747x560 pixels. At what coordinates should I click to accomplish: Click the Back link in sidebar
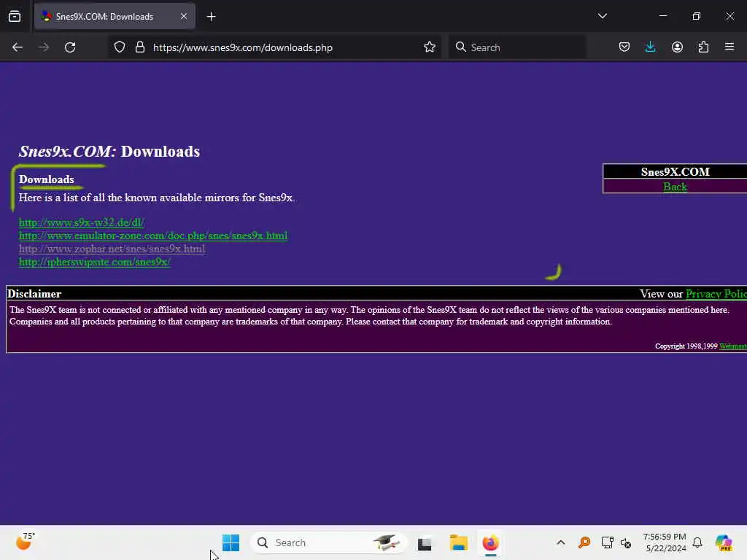(675, 187)
